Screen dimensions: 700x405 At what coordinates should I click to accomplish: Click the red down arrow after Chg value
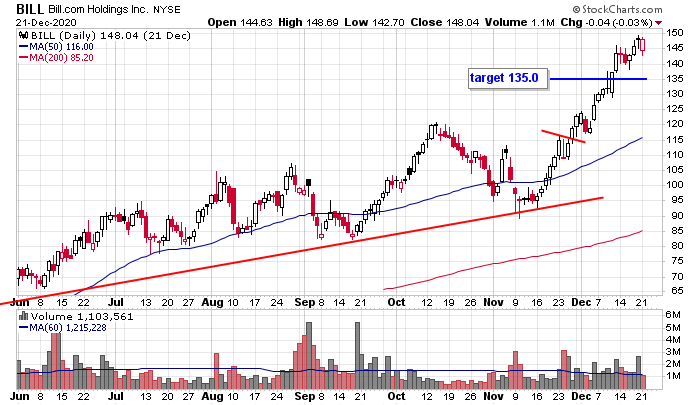pos(659,23)
